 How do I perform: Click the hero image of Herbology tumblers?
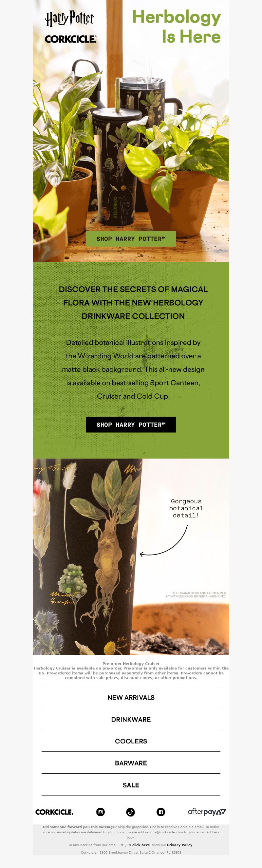point(131,131)
